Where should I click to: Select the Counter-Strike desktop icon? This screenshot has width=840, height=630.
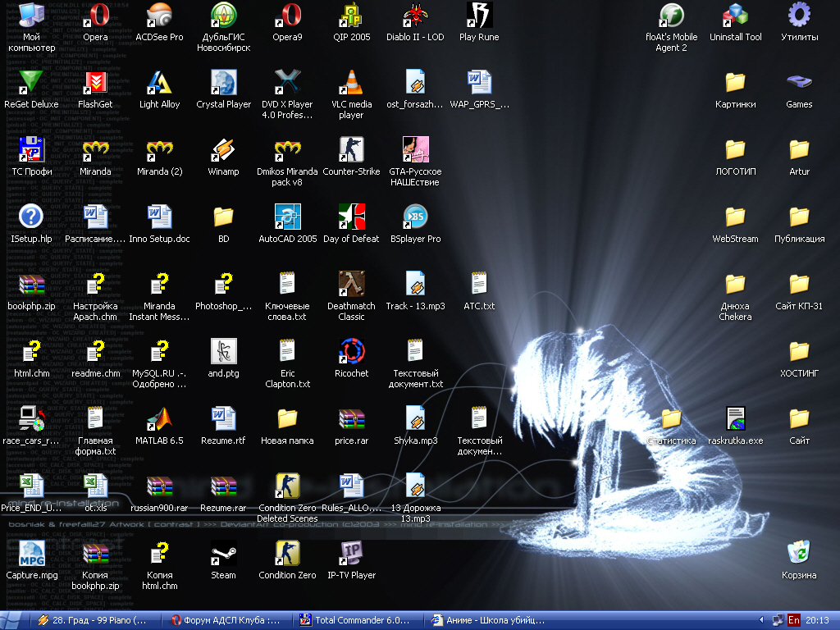coord(351,149)
